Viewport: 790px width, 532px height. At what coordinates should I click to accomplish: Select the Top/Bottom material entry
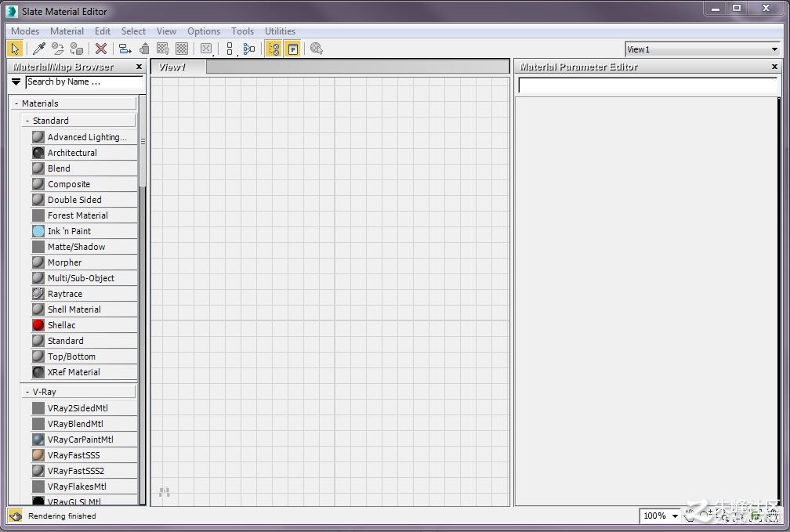point(84,356)
